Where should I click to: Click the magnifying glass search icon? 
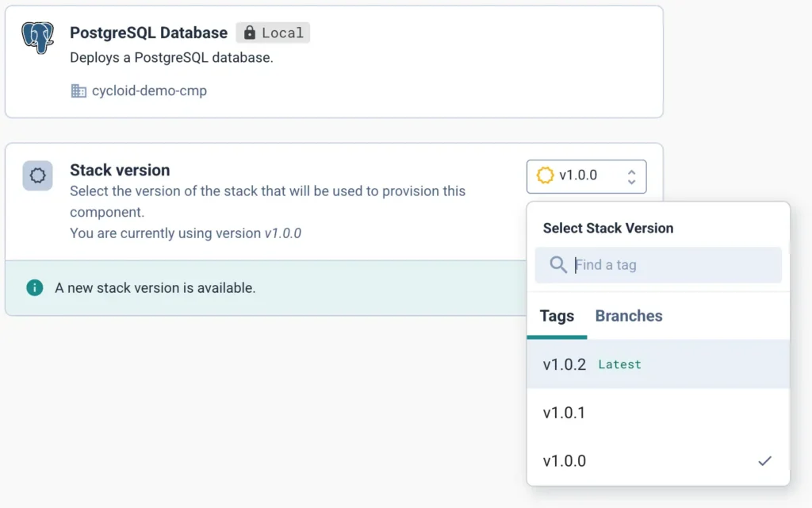point(558,264)
